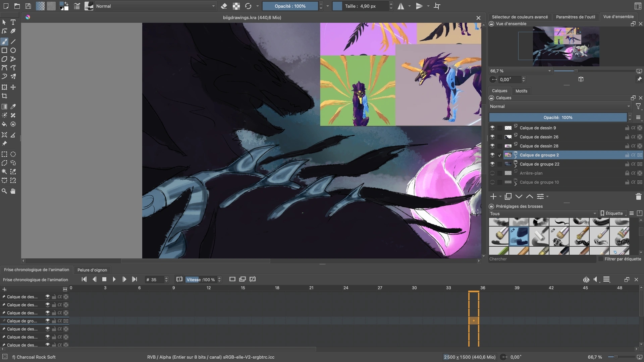Select the Fill tool
This screenshot has height=362, width=644.
pos(4,124)
